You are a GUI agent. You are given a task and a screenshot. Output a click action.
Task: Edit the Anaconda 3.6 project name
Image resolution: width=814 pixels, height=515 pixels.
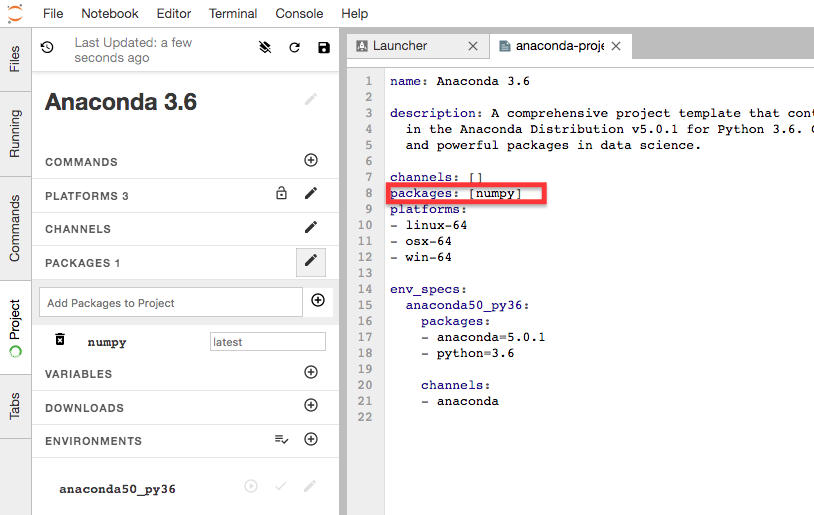311,99
